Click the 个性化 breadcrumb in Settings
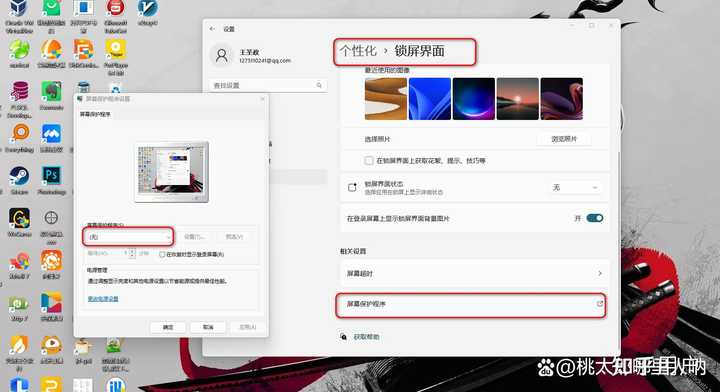This screenshot has height=392, width=720. point(358,51)
